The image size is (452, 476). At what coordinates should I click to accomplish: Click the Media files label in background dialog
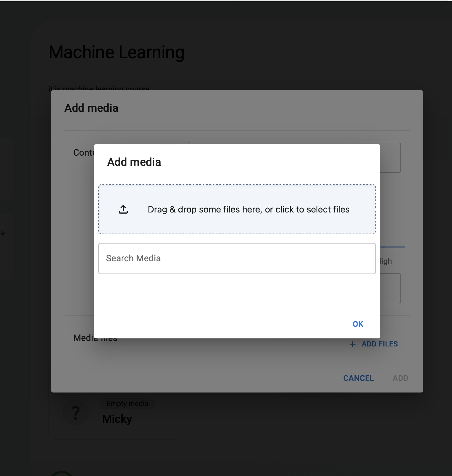click(x=95, y=338)
